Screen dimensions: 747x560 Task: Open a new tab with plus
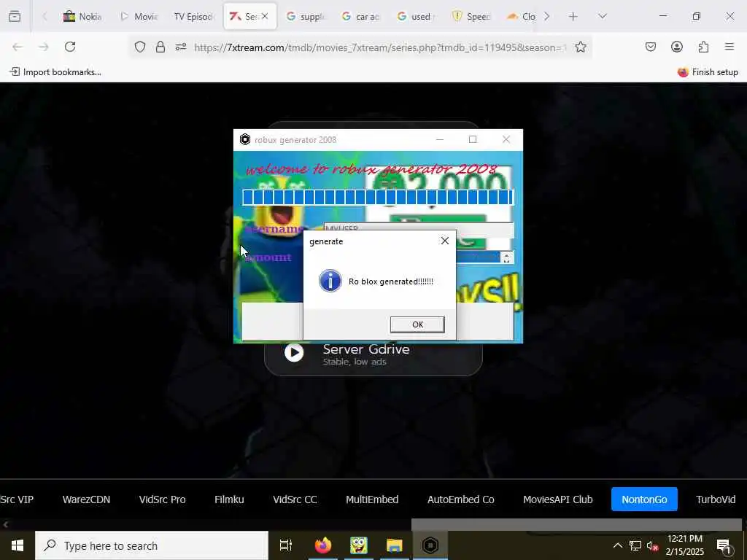[573, 17]
